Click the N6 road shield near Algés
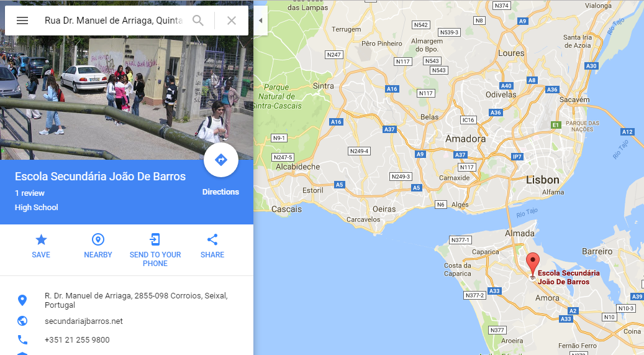Screen dimensions: 644x355 tap(441, 205)
